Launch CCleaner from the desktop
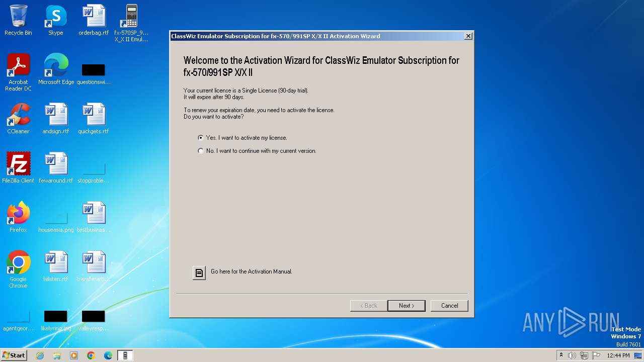Viewport: 644px width, 362px height. click(x=18, y=119)
